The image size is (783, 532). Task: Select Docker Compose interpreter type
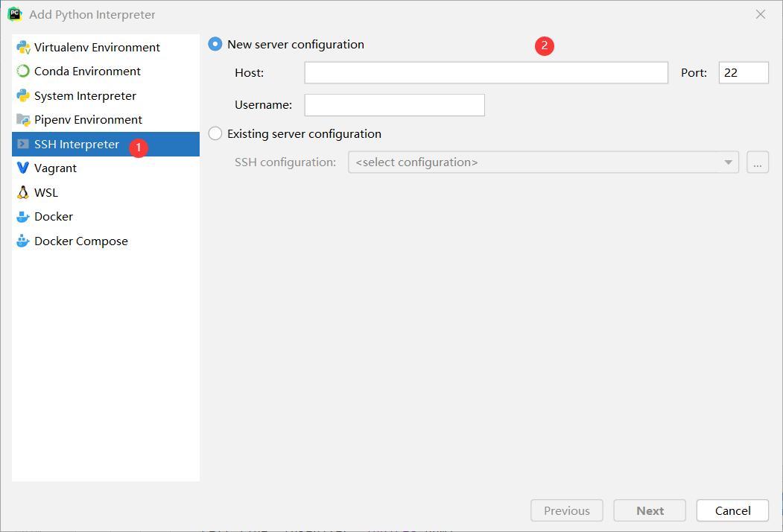(x=106, y=241)
